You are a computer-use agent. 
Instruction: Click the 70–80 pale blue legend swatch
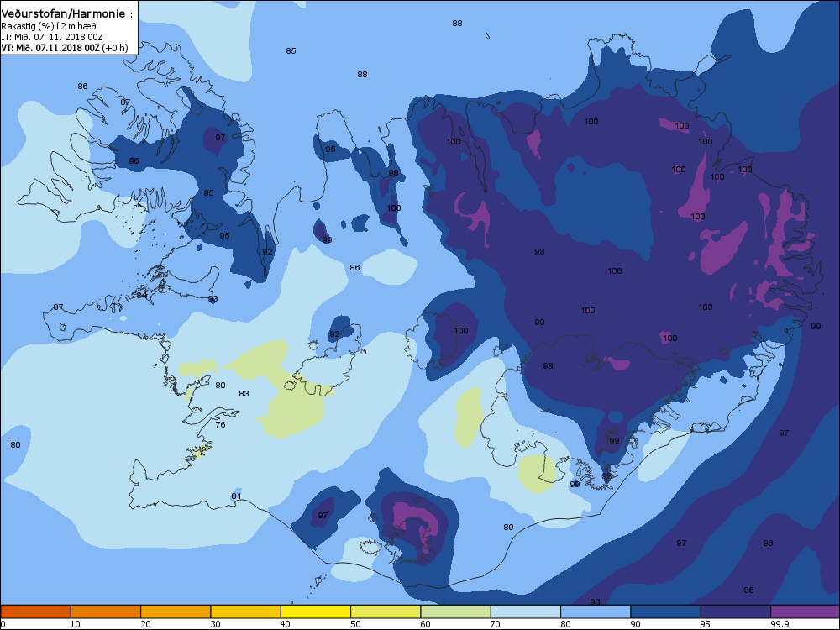[526, 612]
